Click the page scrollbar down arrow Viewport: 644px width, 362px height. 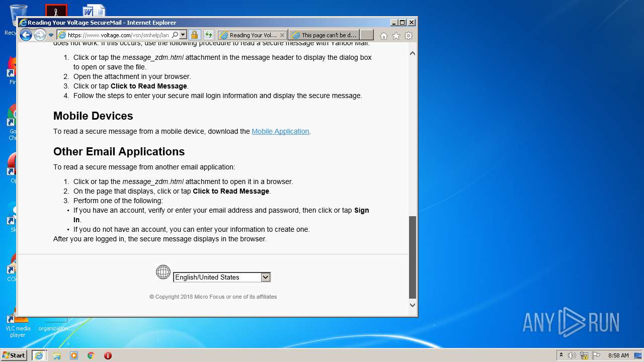click(x=413, y=305)
